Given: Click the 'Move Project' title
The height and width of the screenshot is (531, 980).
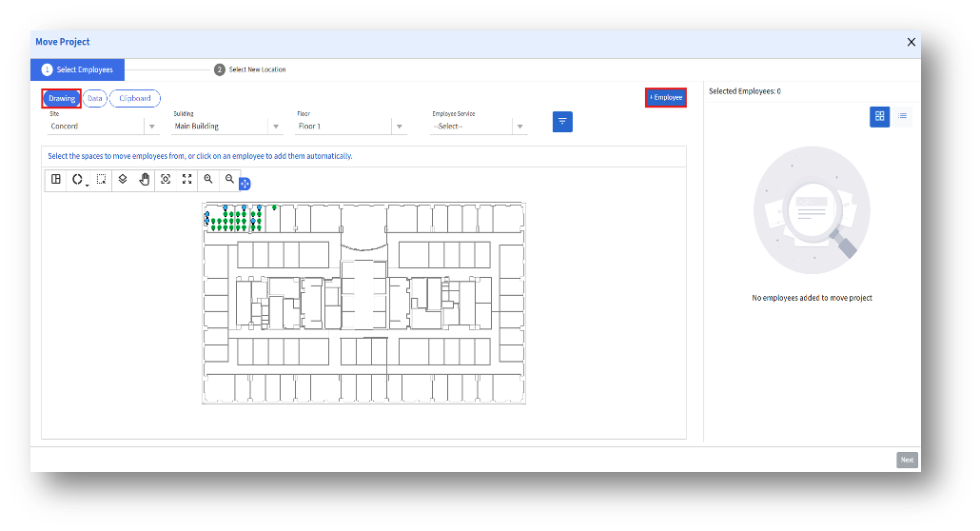Looking at the screenshot, I should pos(63,42).
